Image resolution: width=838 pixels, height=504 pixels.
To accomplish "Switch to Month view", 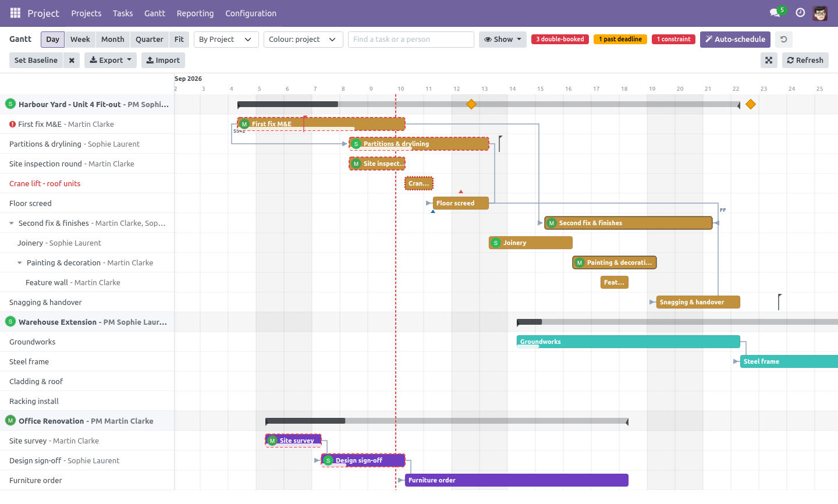I will 113,40.
